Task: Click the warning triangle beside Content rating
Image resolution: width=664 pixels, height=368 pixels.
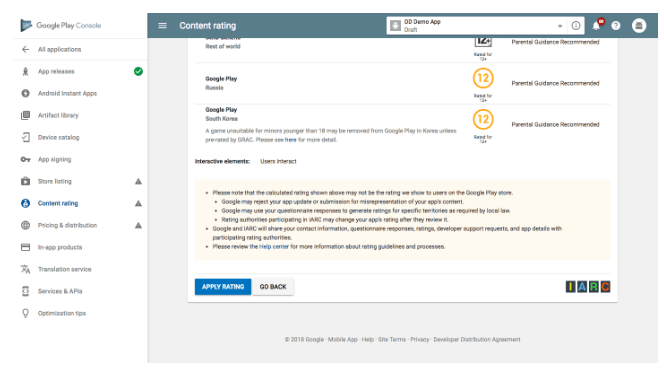Action: click(138, 204)
